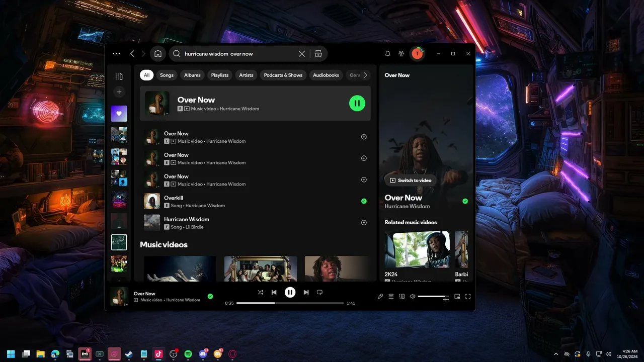
Task: Pause playback in the bottom player bar
Action: (290, 292)
